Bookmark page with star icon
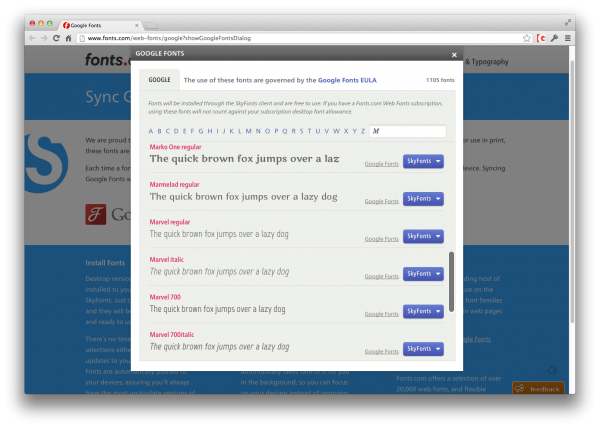This screenshot has width=600, height=428. tap(527, 38)
